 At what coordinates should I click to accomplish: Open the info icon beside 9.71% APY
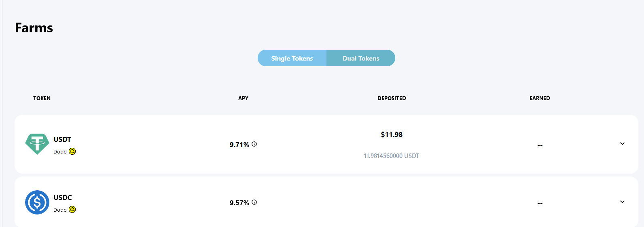[x=254, y=144]
